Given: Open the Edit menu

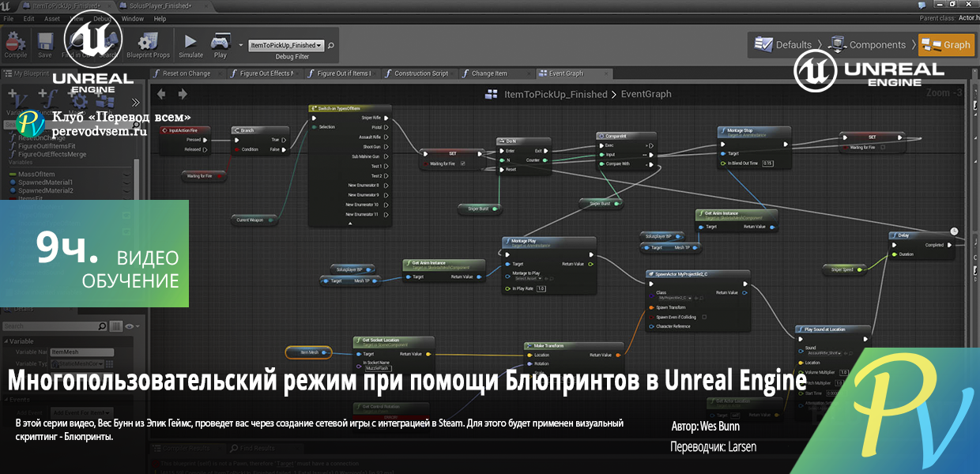Looking at the screenshot, I should (29, 18).
